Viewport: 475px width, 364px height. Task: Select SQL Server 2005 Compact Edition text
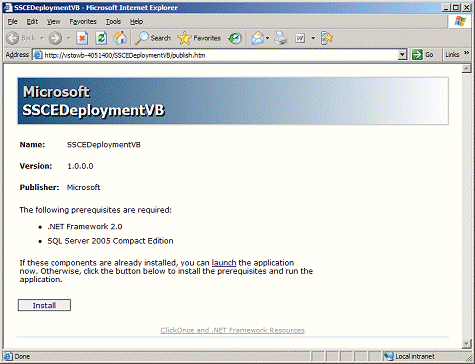(110, 241)
